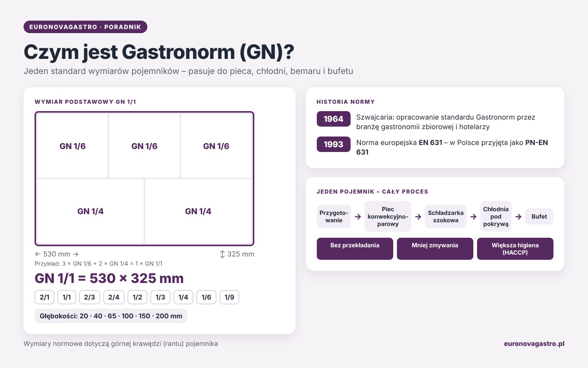Pick the 1/9 size chip

pyautogui.click(x=229, y=297)
